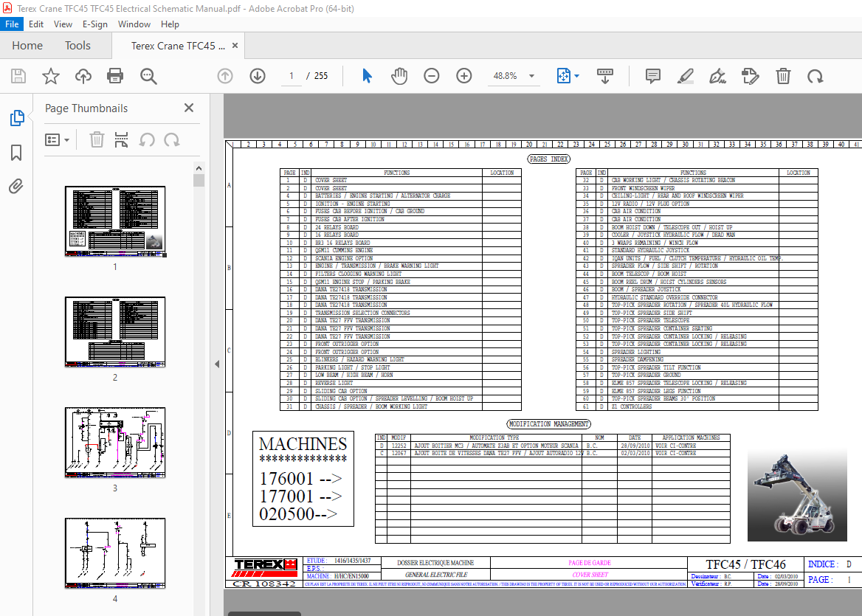Save the file with the floppy disk icon

pyautogui.click(x=18, y=76)
